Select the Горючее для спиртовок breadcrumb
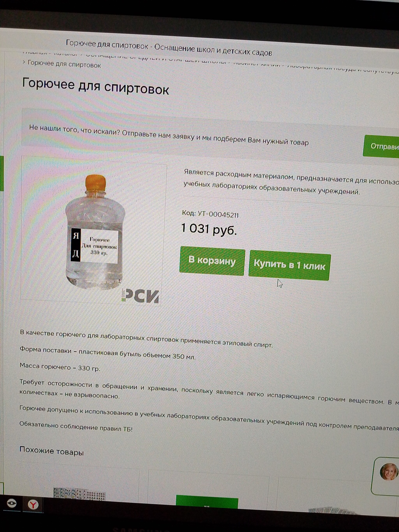This screenshot has height=532, width=399. click(x=64, y=64)
